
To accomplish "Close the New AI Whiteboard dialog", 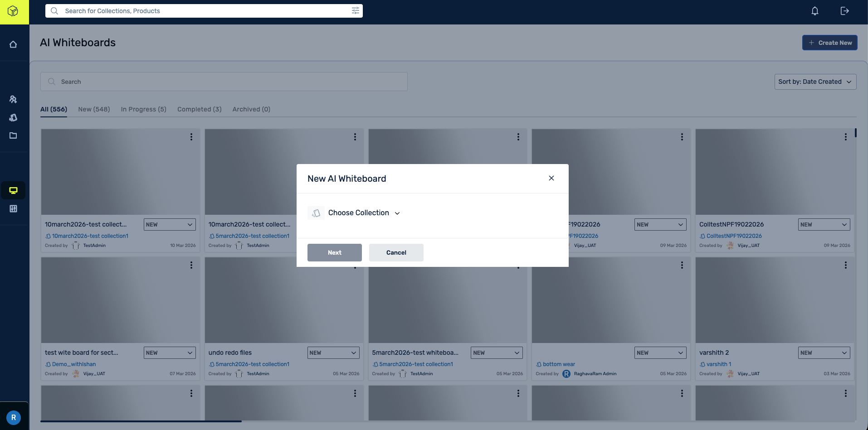I will (x=551, y=178).
